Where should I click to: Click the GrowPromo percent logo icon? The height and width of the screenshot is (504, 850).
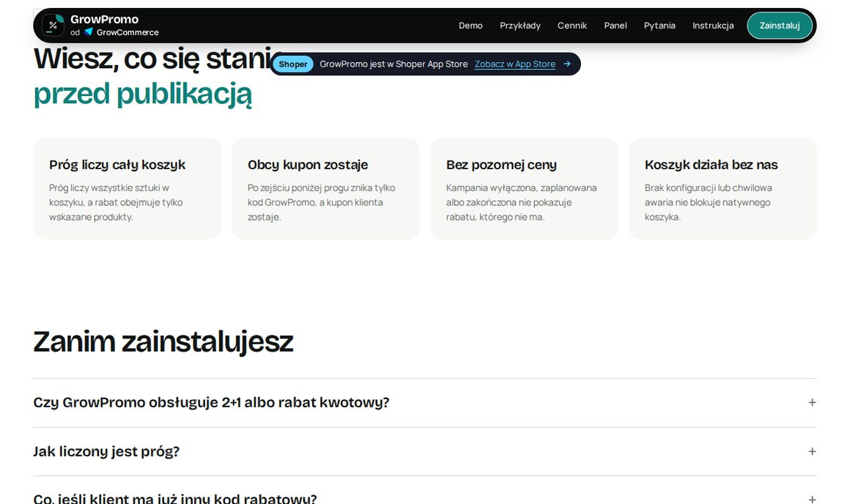(53, 26)
